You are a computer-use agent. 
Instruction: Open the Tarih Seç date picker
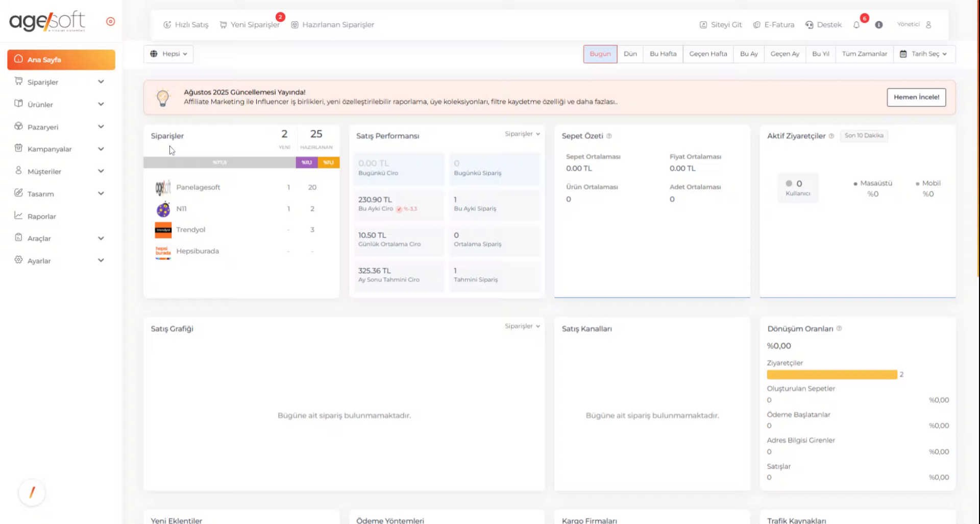tap(924, 54)
